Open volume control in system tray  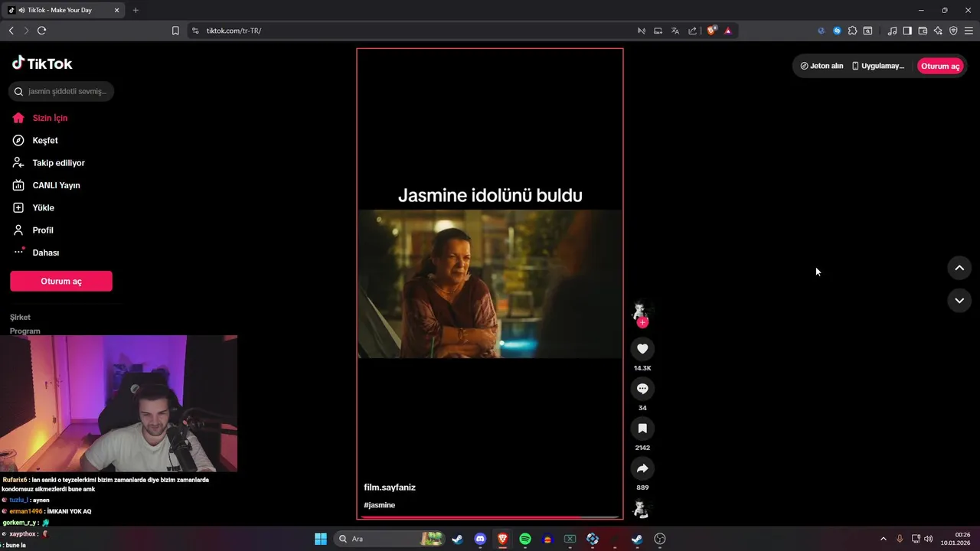pyautogui.click(x=929, y=539)
